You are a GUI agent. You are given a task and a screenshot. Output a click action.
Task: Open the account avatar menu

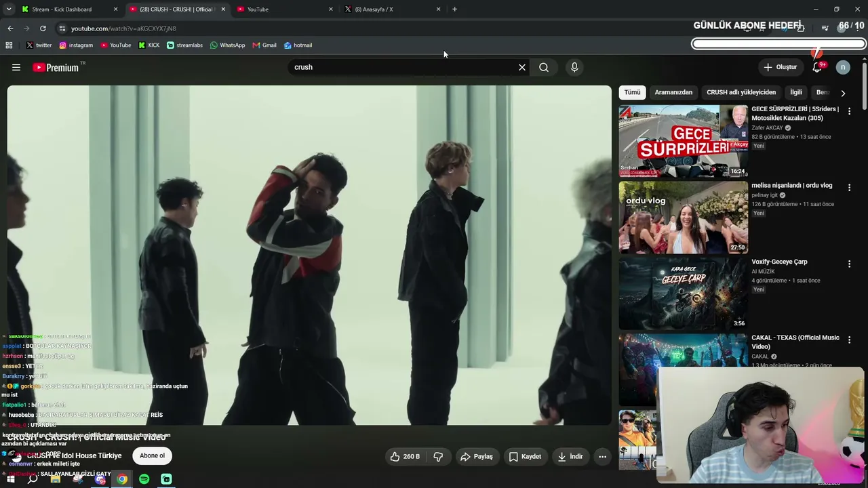(843, 67)
